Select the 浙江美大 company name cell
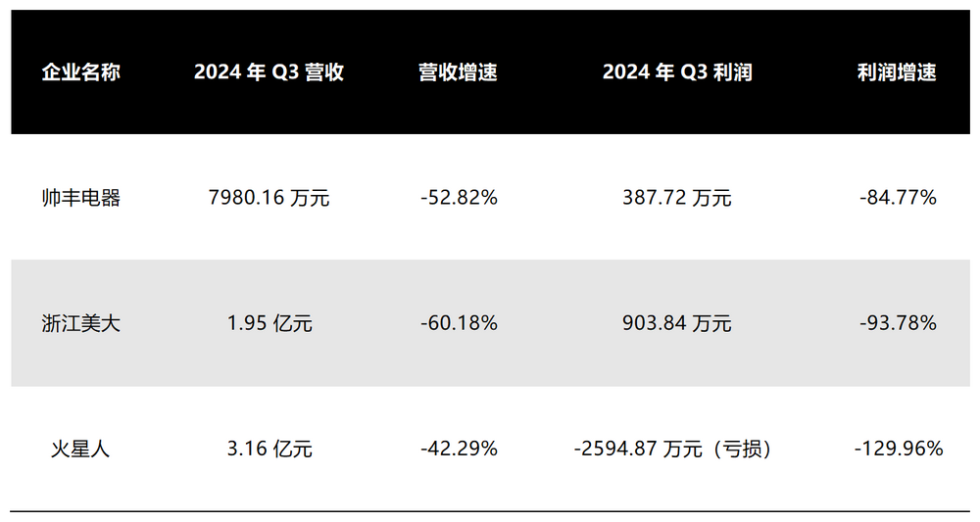Screen dimensions: 980x522 coord(80,323)
